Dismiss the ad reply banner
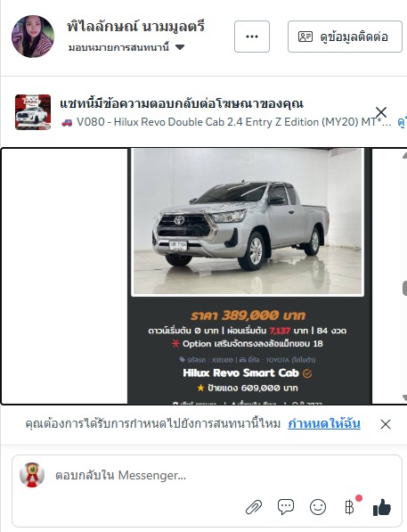The width and height of the screenshot is (407, 532). 381,112
